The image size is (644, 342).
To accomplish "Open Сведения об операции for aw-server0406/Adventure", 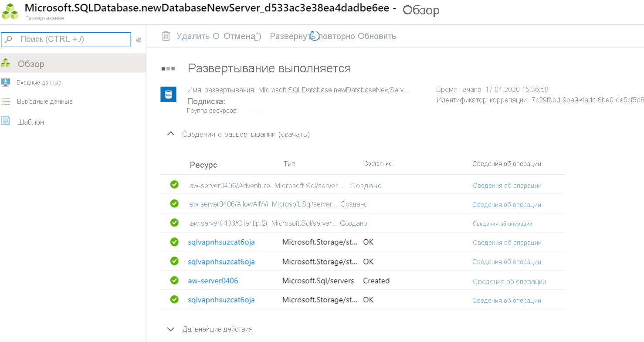I will click(x=507, y=186).
